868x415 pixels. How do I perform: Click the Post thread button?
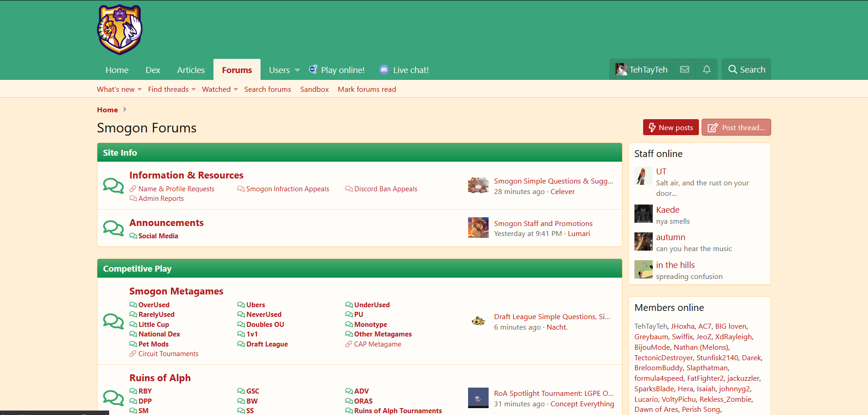click(736, 127)
